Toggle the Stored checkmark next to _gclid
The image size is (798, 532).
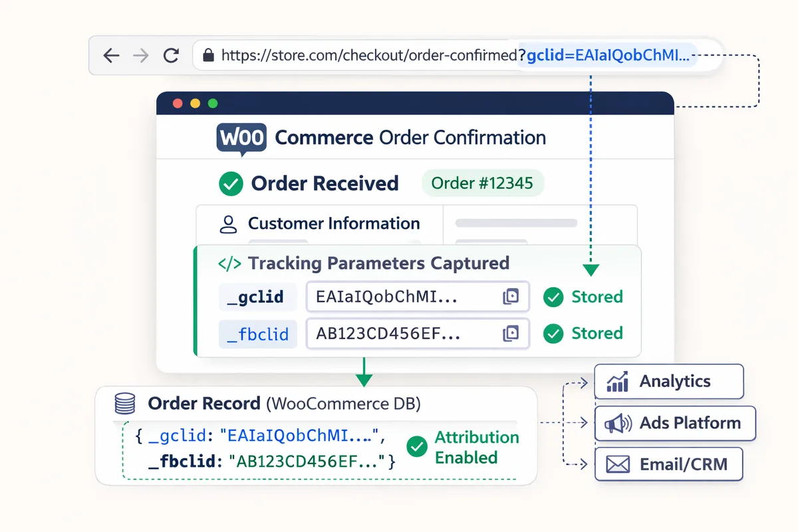(553, 297)
